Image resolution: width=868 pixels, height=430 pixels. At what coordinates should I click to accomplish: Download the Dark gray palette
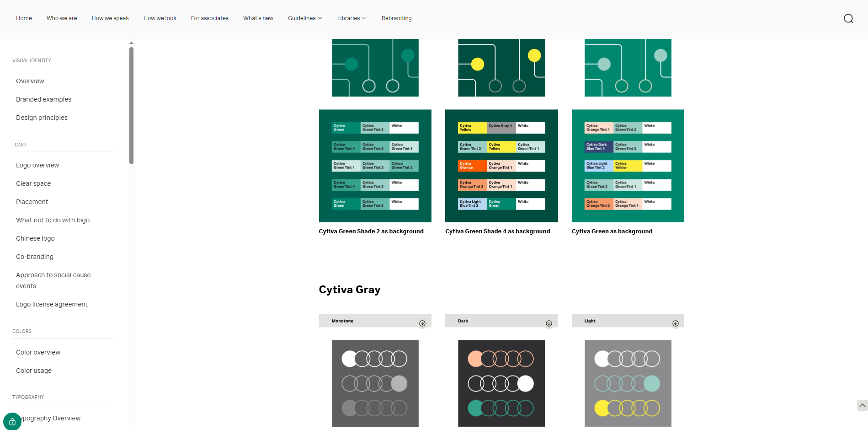(549, 323)
